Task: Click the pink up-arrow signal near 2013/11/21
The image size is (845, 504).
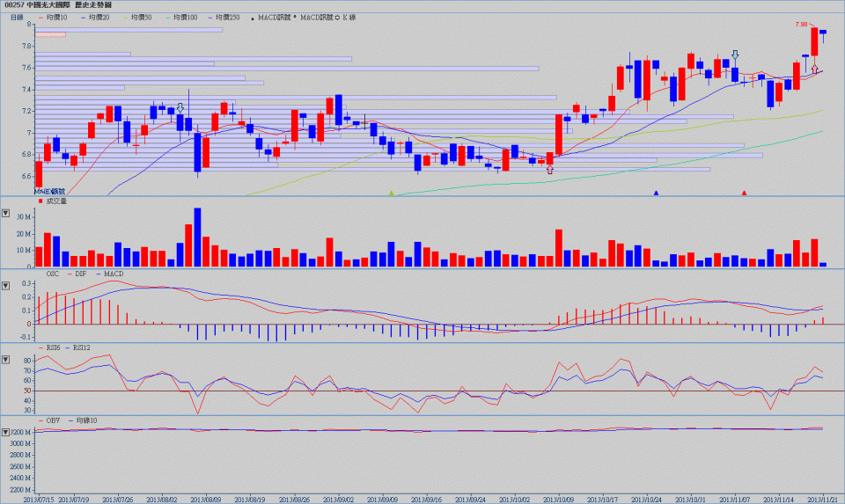Action: click(815, 68)
